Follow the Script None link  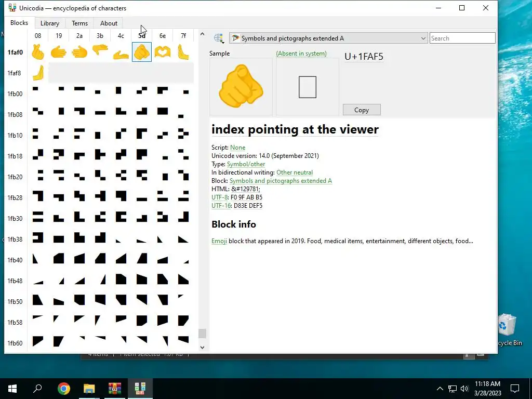[x=237, y=147]
